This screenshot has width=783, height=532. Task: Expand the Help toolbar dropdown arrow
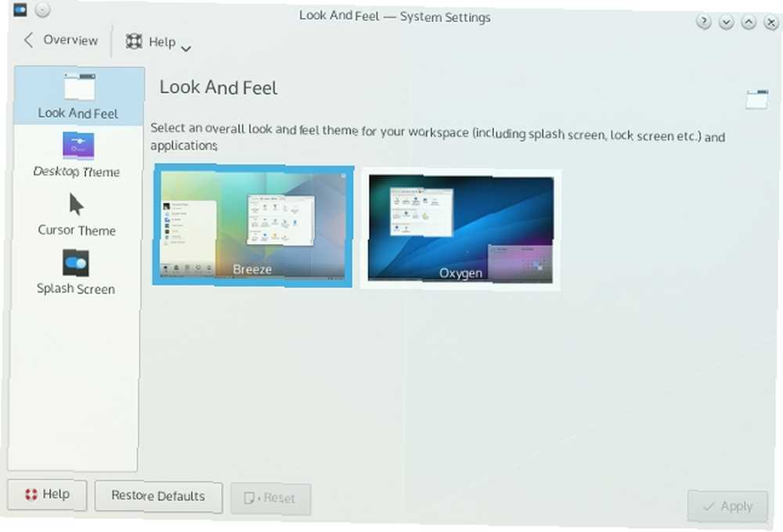(x=186, y=49)
